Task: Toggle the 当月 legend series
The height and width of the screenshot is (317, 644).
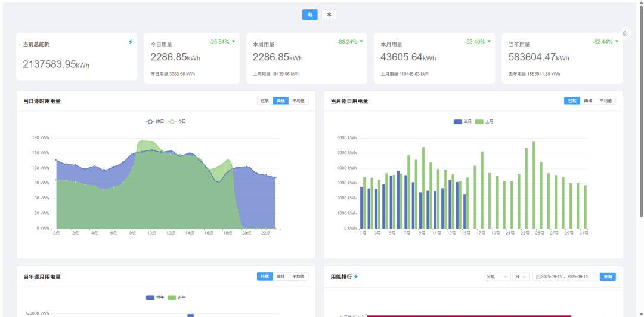Action: point(463,122)
